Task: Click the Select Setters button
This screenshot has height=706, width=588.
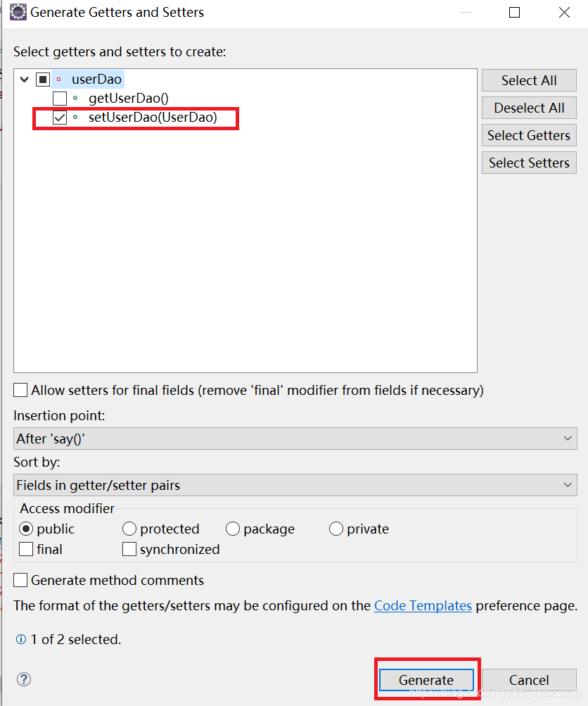Action: (x=528, y=163)
